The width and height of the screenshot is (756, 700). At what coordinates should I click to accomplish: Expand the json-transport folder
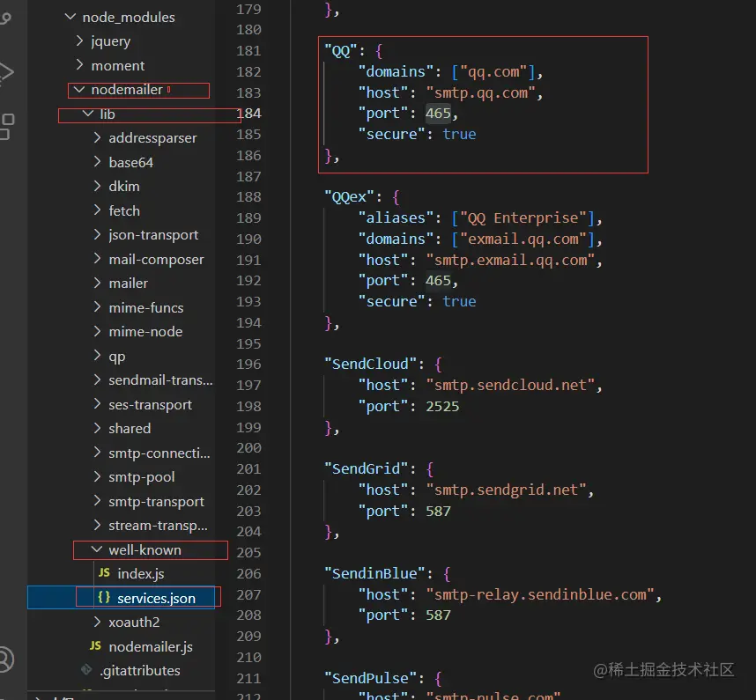pos(97,234)
